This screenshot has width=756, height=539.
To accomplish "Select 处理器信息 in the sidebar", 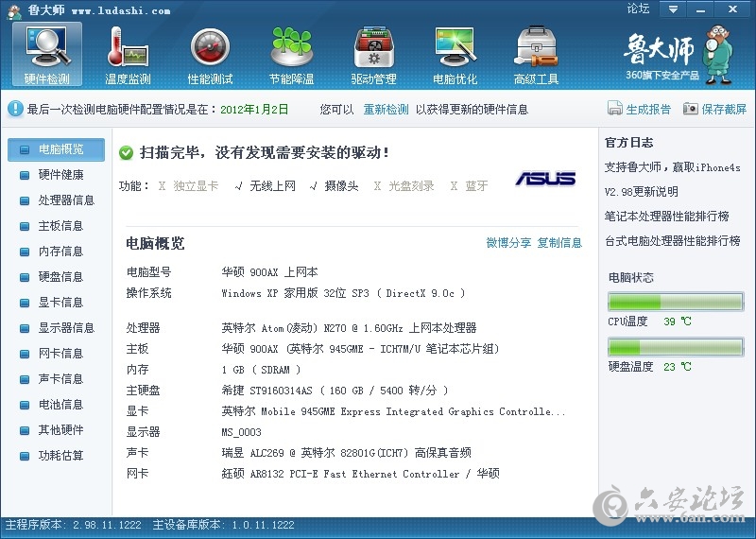I will (66, 200).
